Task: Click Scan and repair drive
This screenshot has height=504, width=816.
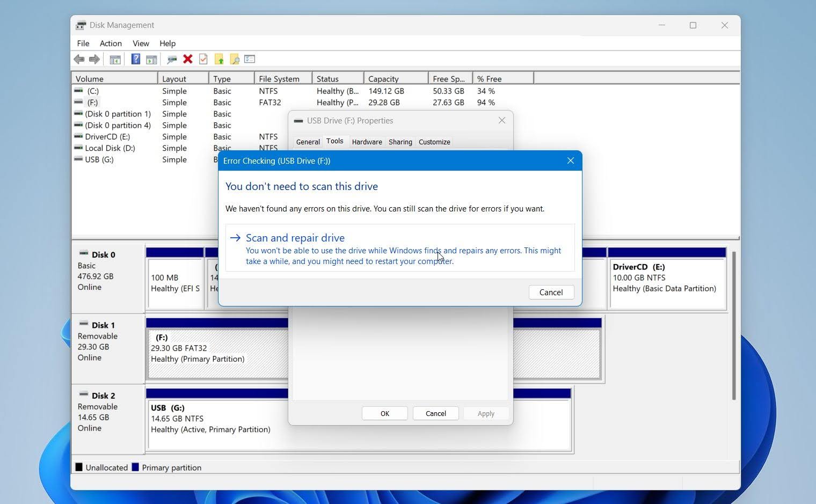Action: (x=400, y=248)
